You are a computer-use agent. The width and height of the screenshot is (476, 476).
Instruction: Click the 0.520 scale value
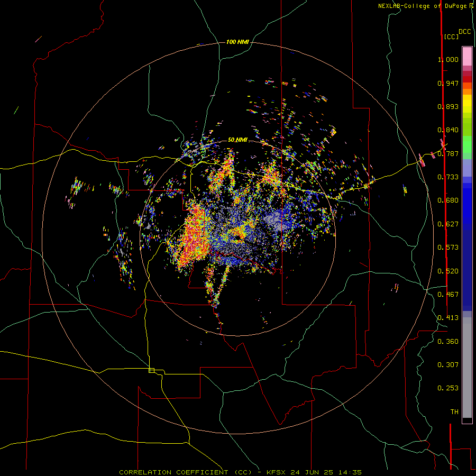click(448, 271)
